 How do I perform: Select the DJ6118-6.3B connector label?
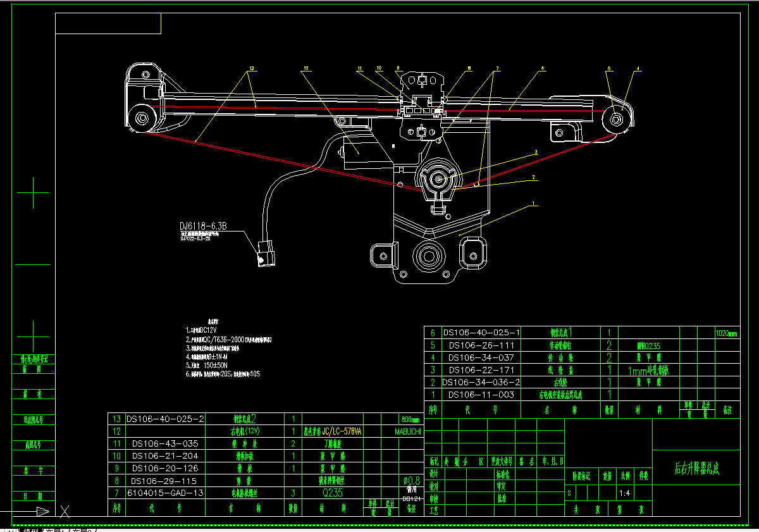pyautogui.click(x=203, y=226)
